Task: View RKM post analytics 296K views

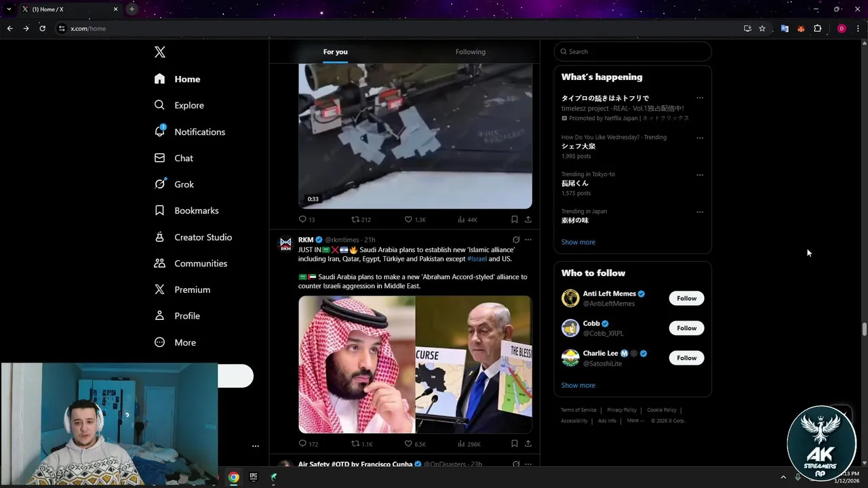Action: coord(469,444)
